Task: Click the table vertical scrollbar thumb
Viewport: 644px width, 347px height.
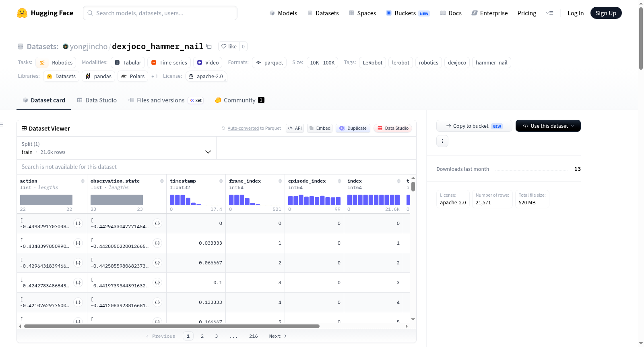Action: coord(413,187)
